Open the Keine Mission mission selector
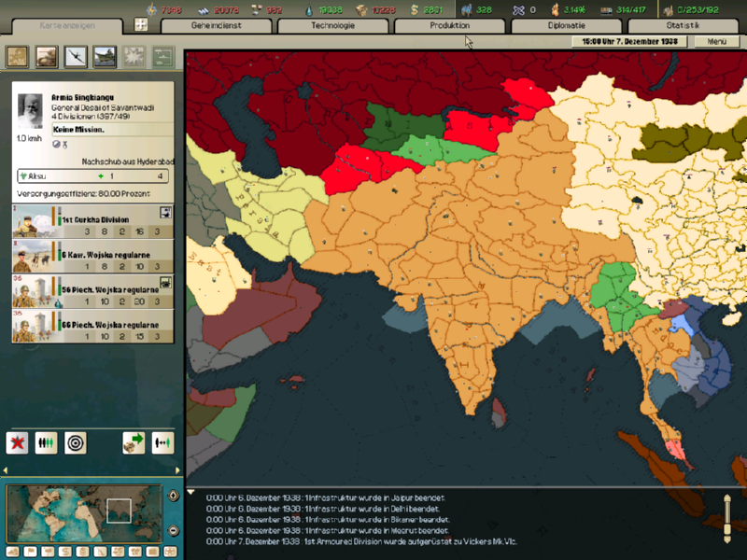This screenshot has width=747, height=560. (x=112, y=130)
